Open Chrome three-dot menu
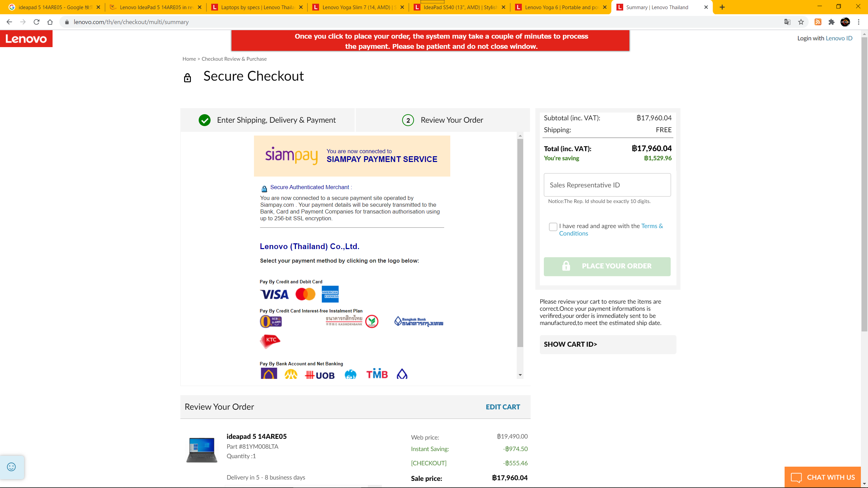Screen dimensions: 868x488 pyautogui.click(x=859, y=22)
